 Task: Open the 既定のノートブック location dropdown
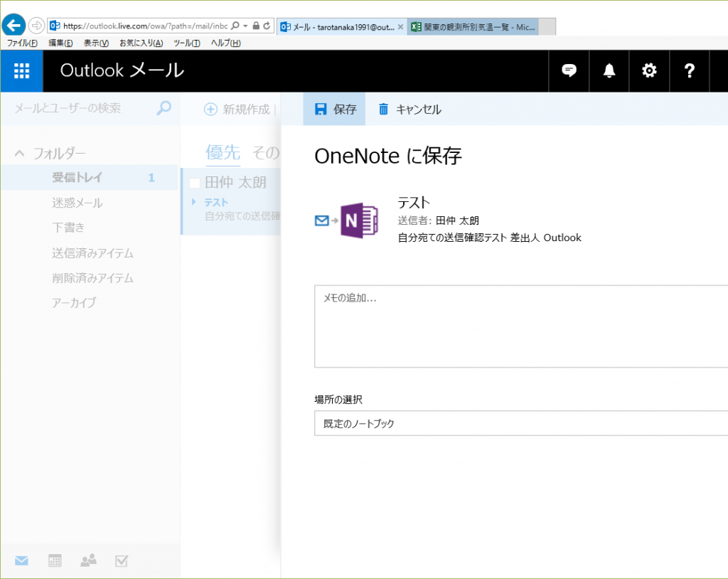point(521,423)
